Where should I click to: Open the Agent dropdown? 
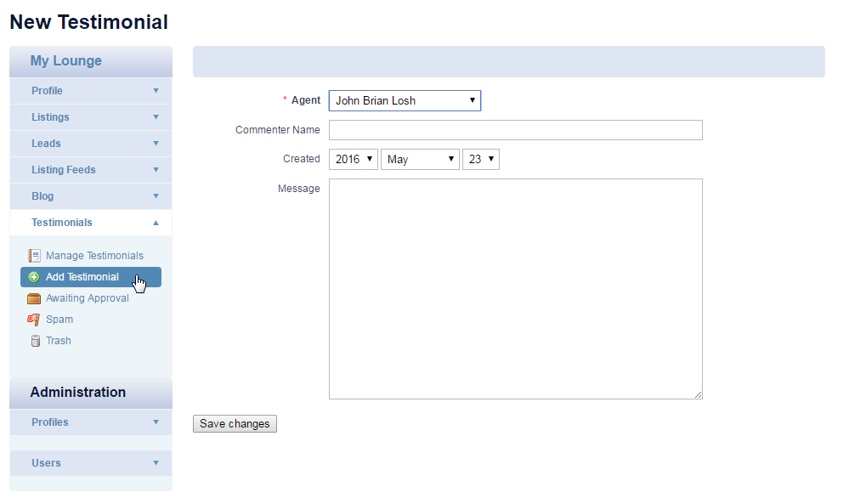[405, 100]
